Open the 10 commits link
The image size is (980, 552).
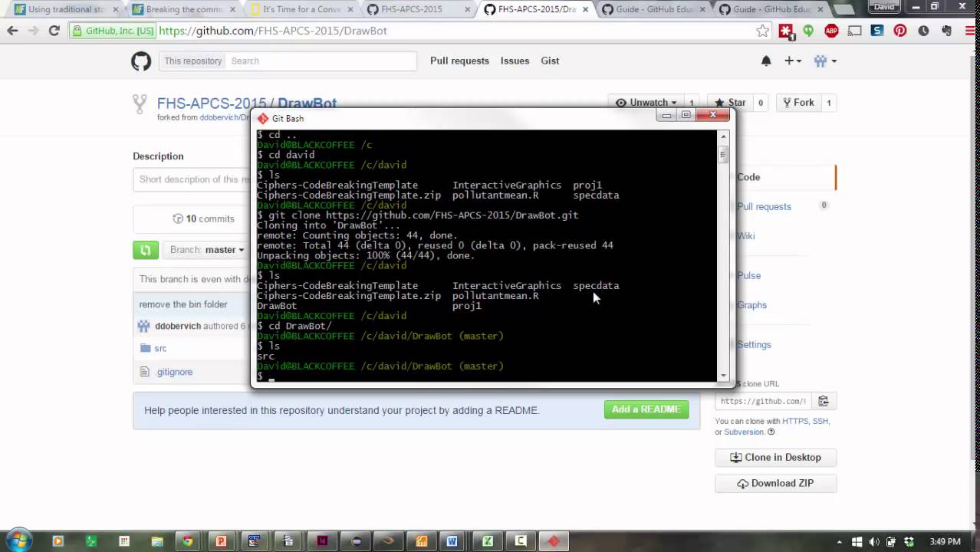pos(203,219)
